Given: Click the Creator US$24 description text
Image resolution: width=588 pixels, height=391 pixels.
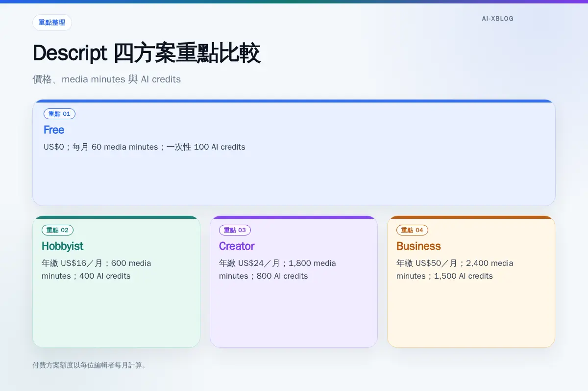Looking at the screenshot, I should (277, 269).
